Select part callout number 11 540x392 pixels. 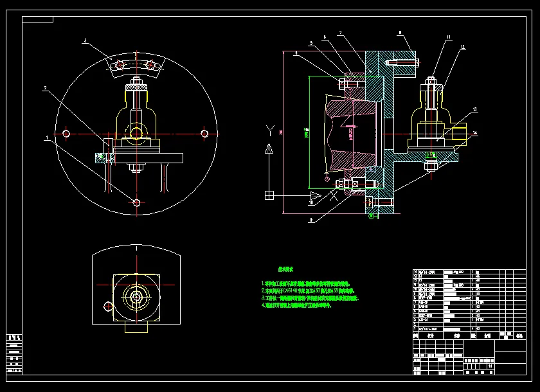pyautogui.click(x=449, y=37)
